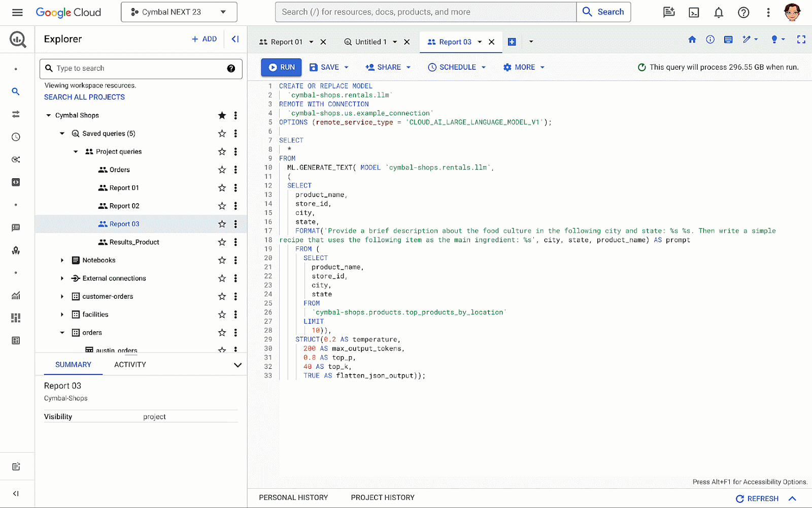This screenshot has width=812, height=508.
Task: Open the help question mark menu
Action: (x=743, y=12)
